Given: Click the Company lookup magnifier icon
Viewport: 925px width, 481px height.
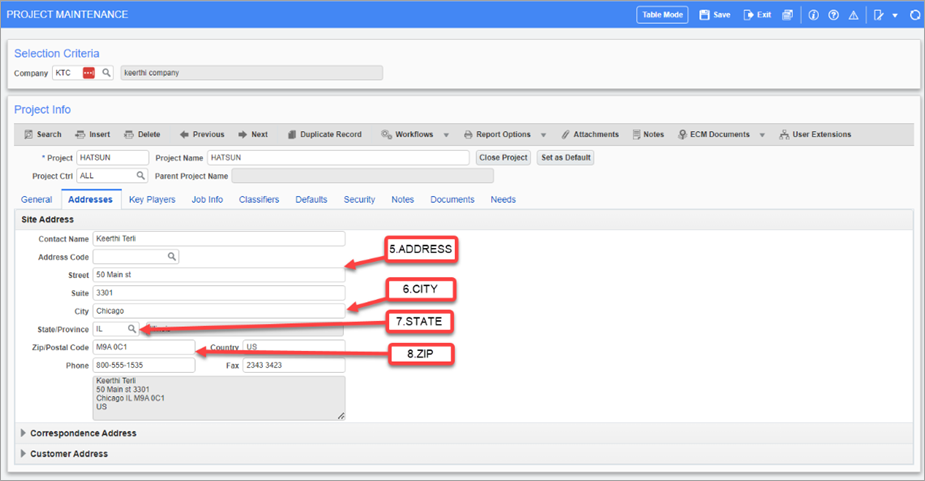Looking at the screenshot, I should (106, 73).
